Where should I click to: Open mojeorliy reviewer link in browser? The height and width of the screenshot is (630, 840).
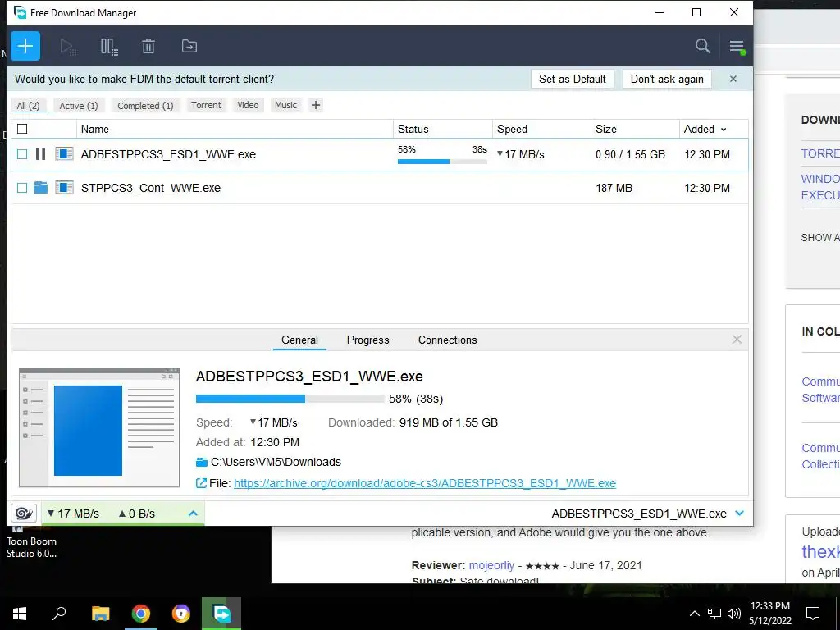coord(491,565)
